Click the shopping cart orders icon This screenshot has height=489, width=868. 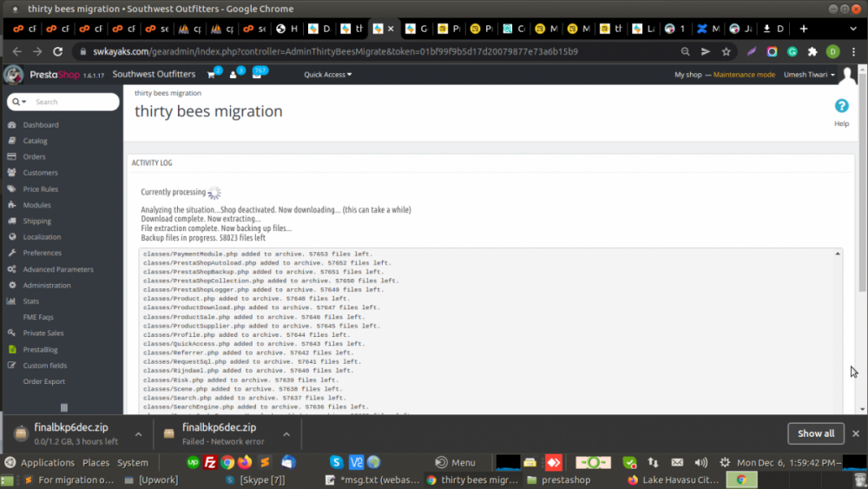click(211, 75)
